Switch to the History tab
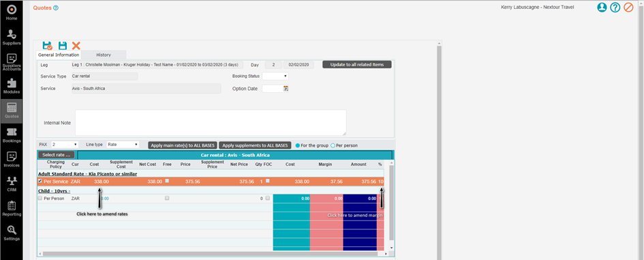The width and height of the screenshot is (644, 260). tap(104, 55)
